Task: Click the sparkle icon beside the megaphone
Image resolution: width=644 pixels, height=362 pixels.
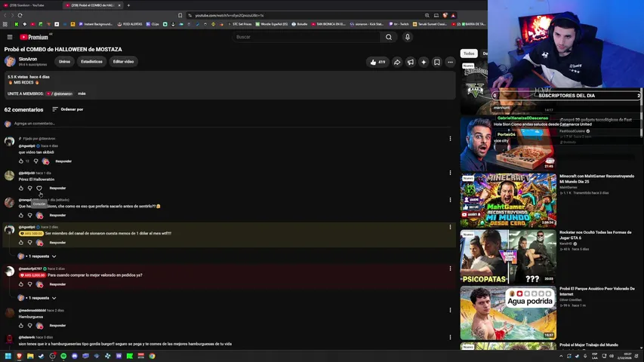Action: [424, 62]
